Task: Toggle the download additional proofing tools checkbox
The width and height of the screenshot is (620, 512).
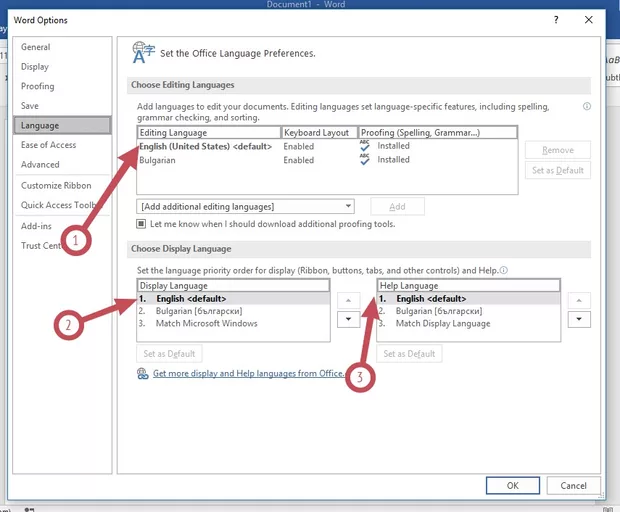Action: (142, 224)
